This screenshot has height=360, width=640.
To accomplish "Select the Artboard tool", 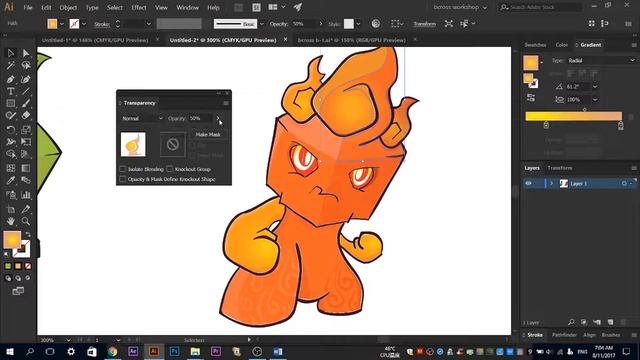I will point(11,209).
